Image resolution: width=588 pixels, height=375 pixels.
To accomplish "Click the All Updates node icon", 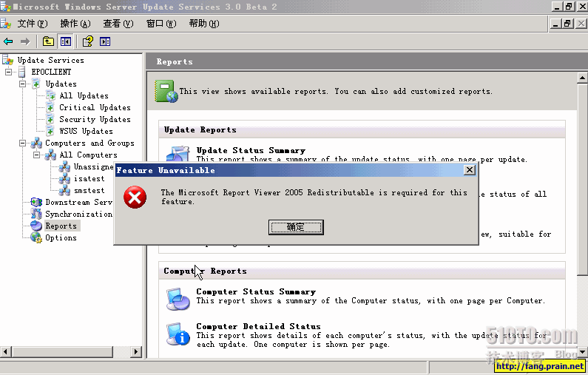I will tap(50, 95).
